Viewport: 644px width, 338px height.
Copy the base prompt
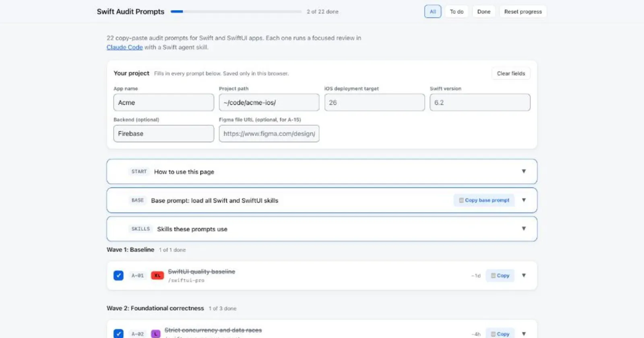click(x=484, y=200)
